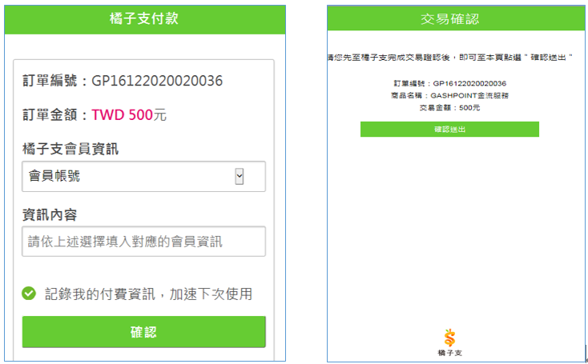Click the 資訊內容 field label

point(50,215)
